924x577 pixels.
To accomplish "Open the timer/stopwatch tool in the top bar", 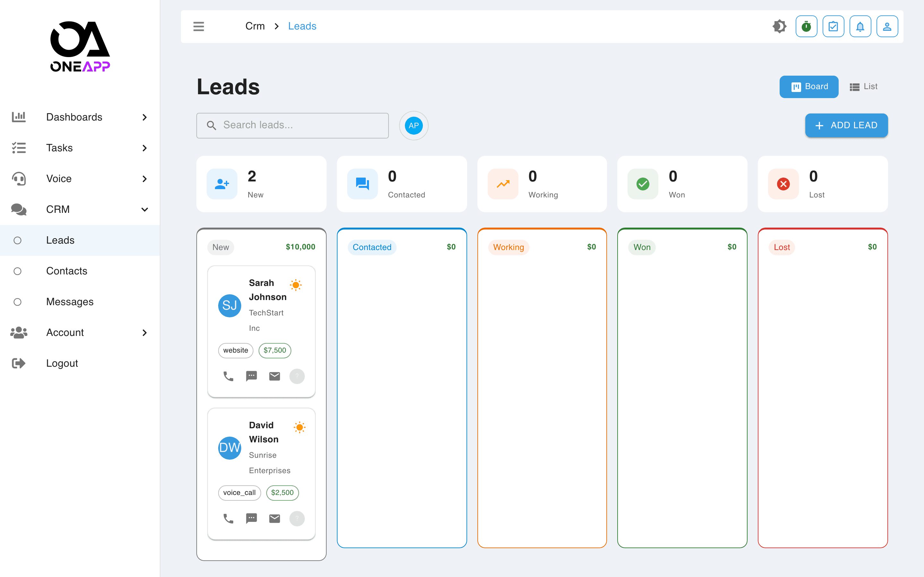I will pyautogui.click(x=806, y=26).
